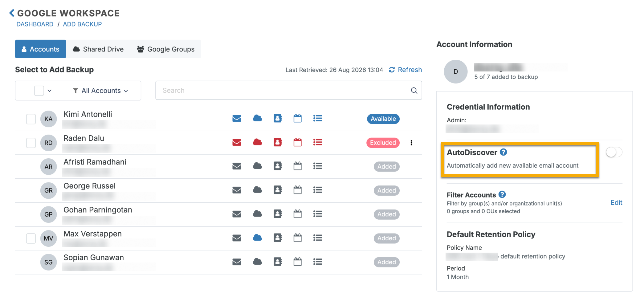The image size is (644, 305).
Task: Check the box for Kimi Antonelli
Action: coord(31,119)
